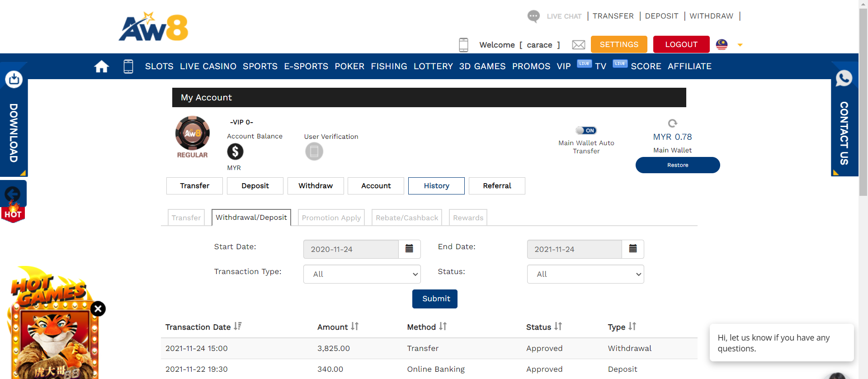This screenshot has width=868, height=379.
Task: Click the home icon in navigation bar
Action: (x=101, y=66)
